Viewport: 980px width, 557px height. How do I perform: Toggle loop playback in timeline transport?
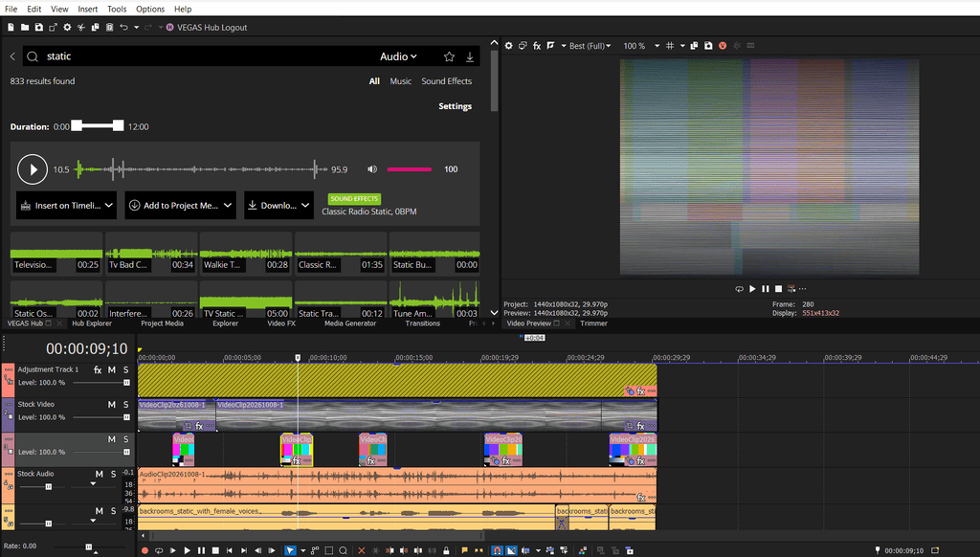pos(159,550)
